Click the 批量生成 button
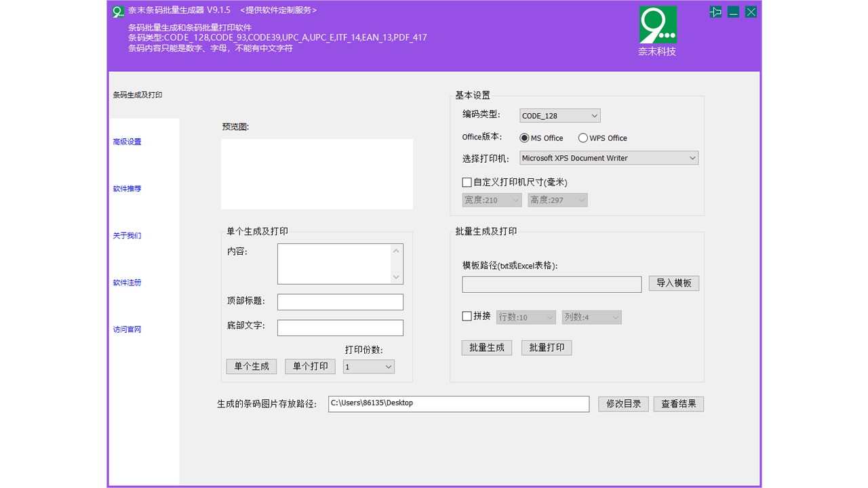 pos(486,347)
